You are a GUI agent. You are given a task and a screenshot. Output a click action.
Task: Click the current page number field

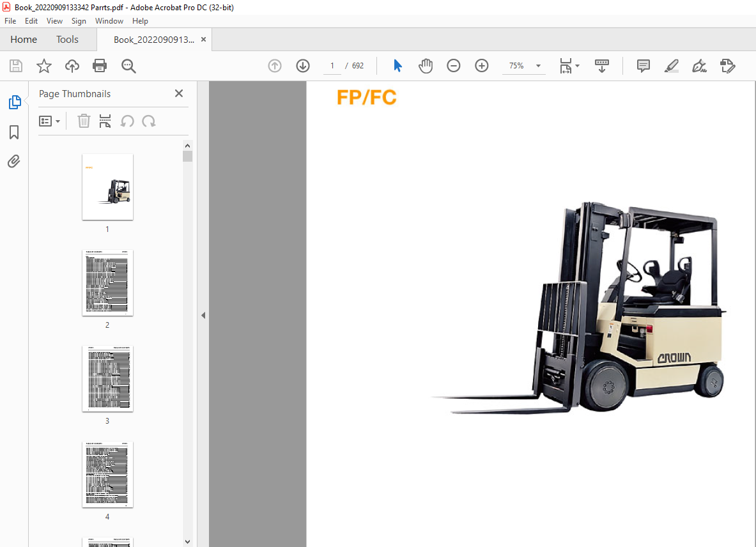332,66
